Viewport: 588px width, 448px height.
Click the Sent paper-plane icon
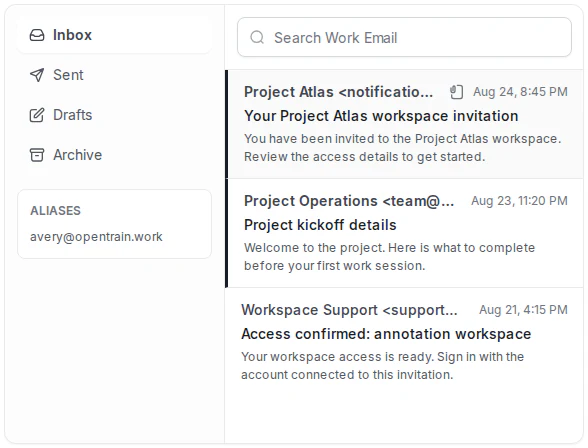coord(37,75)
